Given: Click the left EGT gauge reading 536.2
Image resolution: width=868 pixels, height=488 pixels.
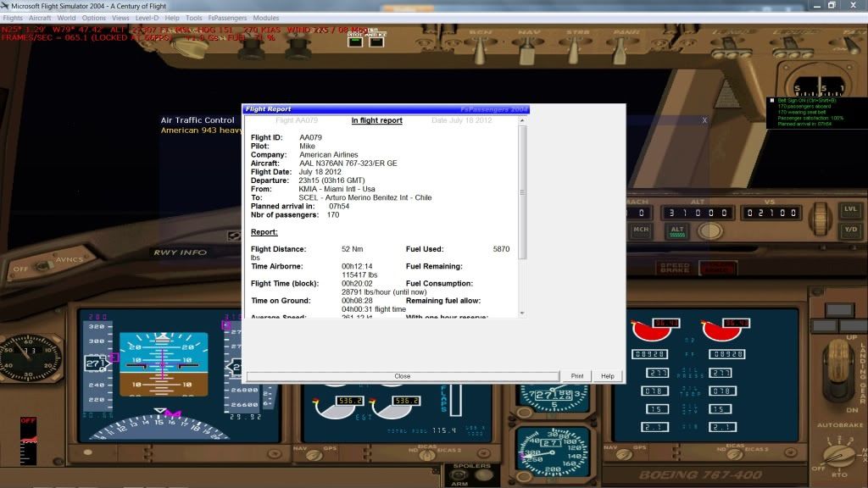Looking at the screenshot, I should tap(337, 408).
